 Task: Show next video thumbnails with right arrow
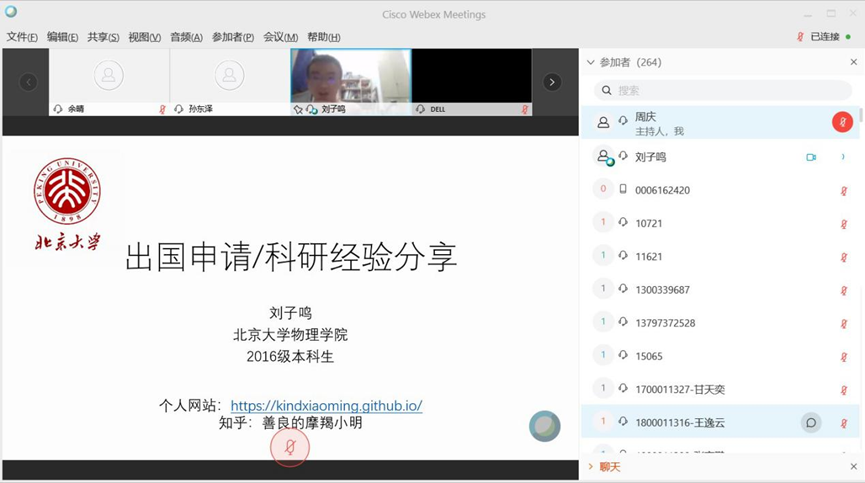[x=551, y=82]
